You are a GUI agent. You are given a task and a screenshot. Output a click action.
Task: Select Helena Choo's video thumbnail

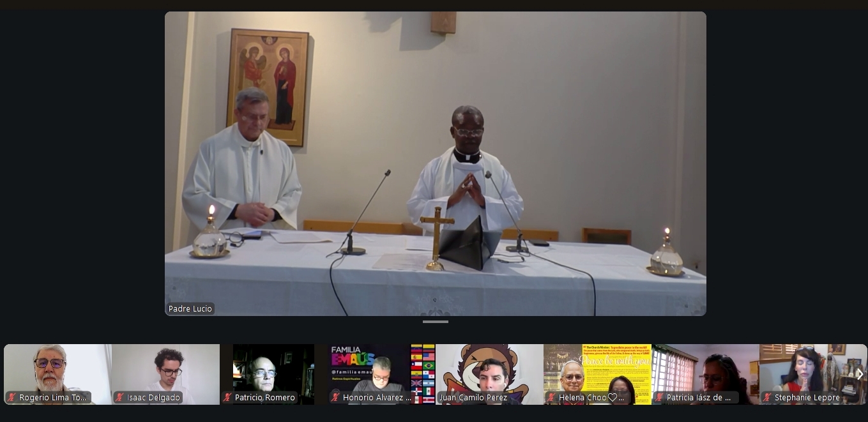click(597, 370)
